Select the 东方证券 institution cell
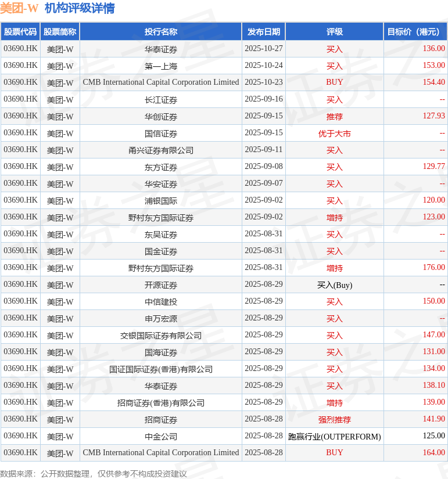Image resolution: width=448 pixels, height=479 pixels. click(x=161, y=167)
